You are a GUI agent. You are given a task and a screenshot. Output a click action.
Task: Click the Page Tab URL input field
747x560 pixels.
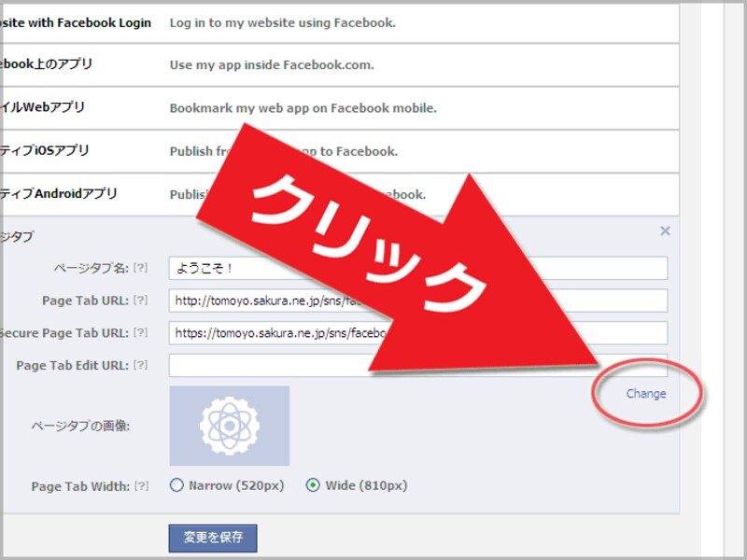(417, 301)
